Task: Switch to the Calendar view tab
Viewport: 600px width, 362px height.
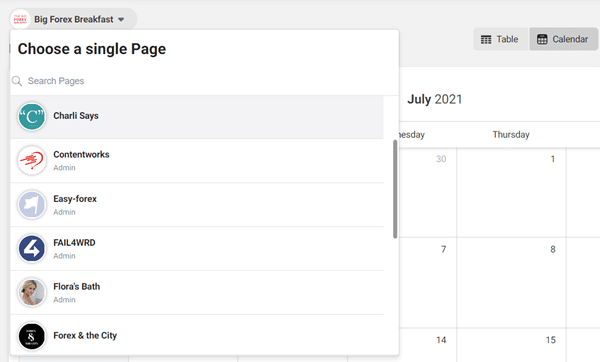Action: [x=563, y=39]
